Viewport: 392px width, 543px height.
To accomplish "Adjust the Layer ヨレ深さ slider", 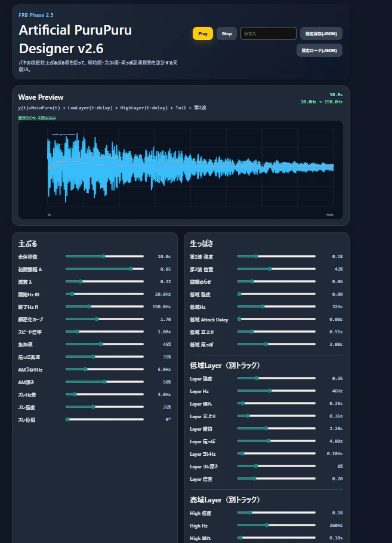I will click(x=276, y=466).
